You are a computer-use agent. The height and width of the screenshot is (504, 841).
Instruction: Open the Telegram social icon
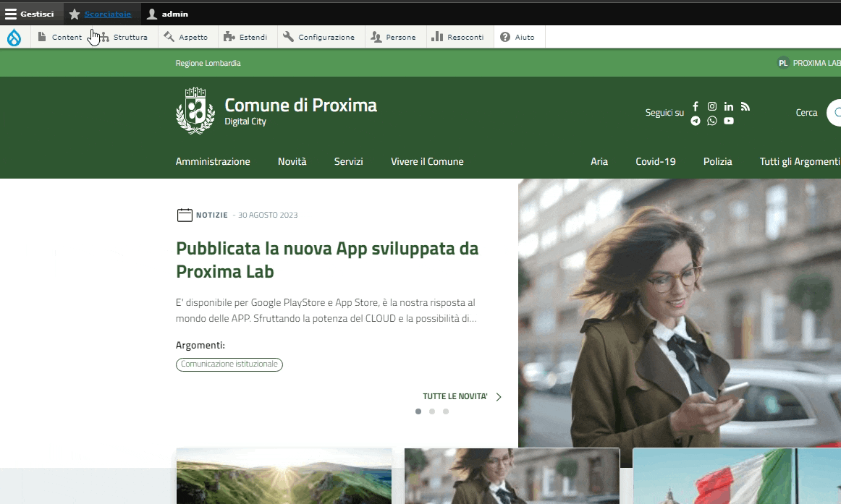(x=696, y=121)
